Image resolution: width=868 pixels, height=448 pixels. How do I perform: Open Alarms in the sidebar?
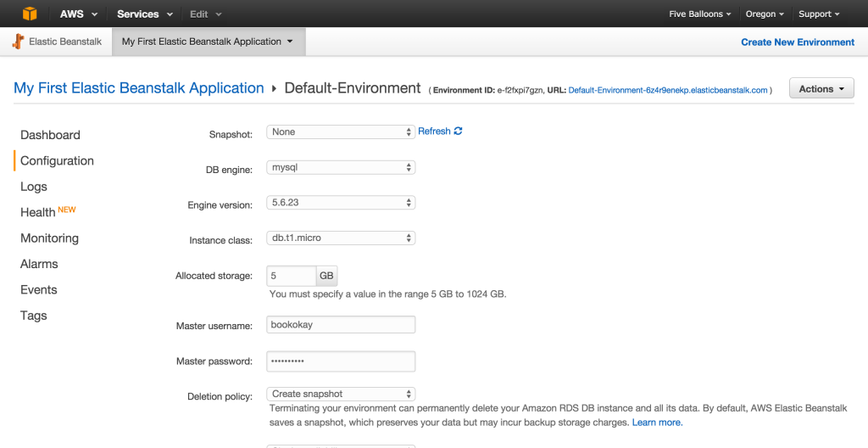(x=39, y=264)
